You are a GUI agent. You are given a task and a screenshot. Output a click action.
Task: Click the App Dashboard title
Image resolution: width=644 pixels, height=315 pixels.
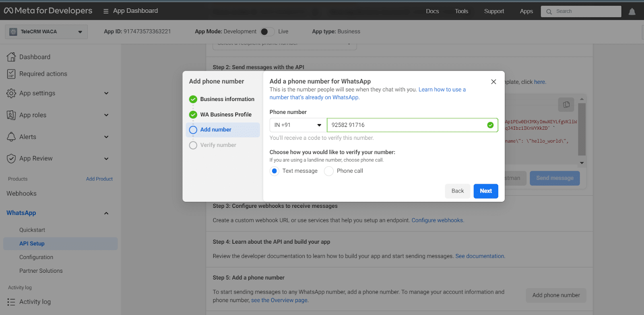coord(135,11)
